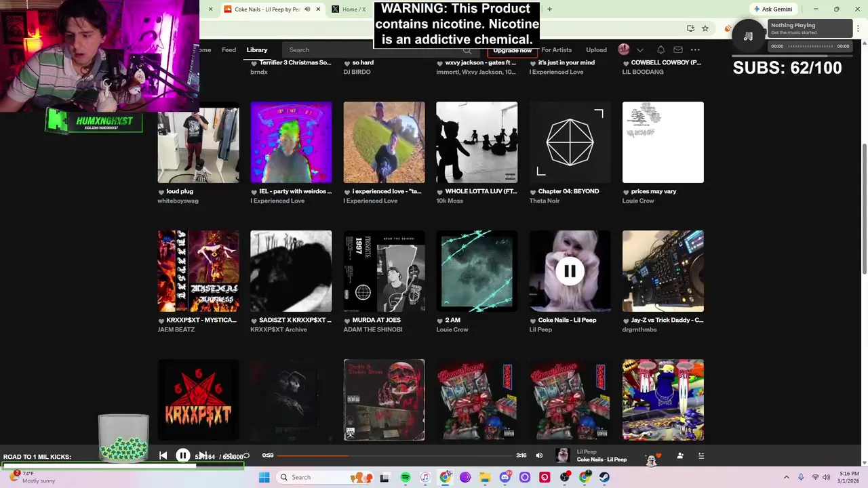Open a new browser tab

(x=549, y=9)
